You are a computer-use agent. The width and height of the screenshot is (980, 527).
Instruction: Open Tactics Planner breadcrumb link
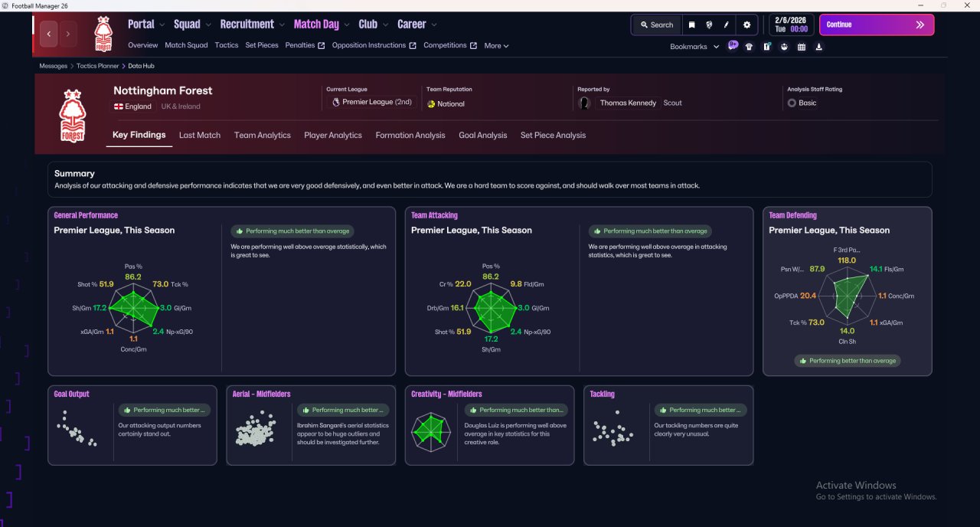click(98, 66)
